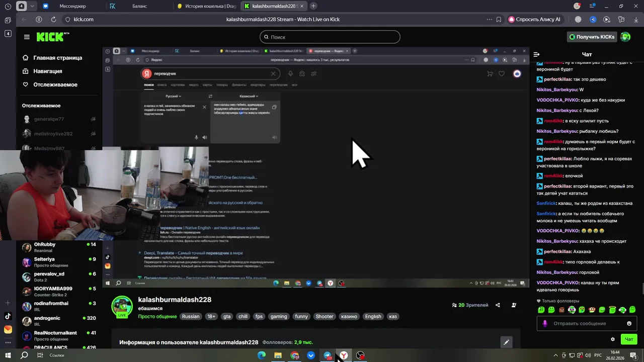Show hidden system tray icons
Screen dimensions: 644x362
(555, 355)
